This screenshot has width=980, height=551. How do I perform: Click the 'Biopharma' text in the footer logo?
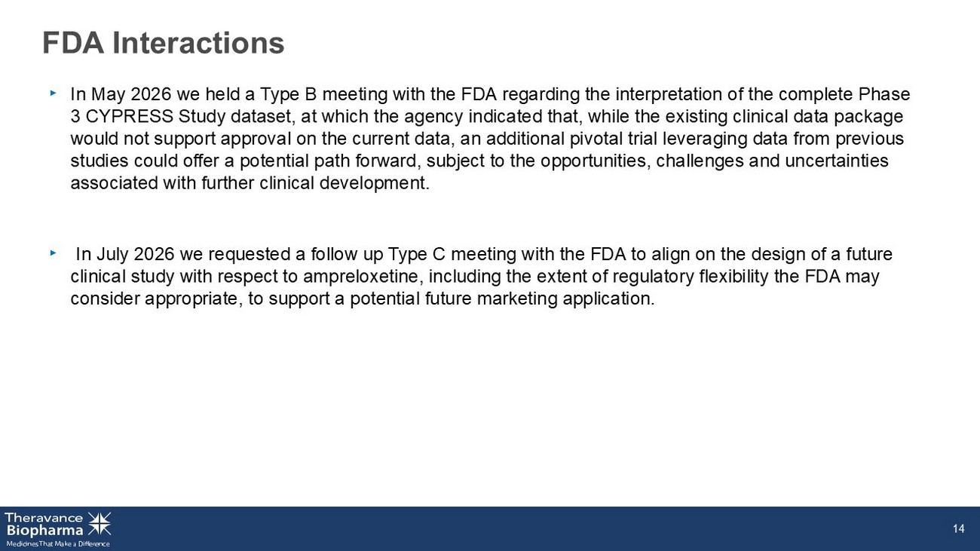[x=45, y=531]
